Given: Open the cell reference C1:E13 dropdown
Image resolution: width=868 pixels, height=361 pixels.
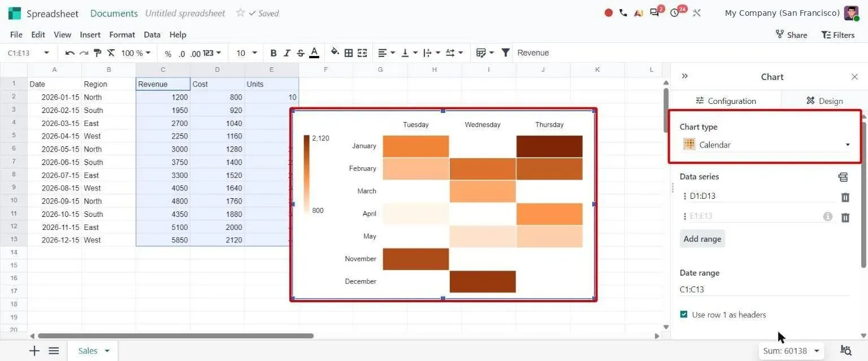Looking at the screenshot, I should click(46, 53).
